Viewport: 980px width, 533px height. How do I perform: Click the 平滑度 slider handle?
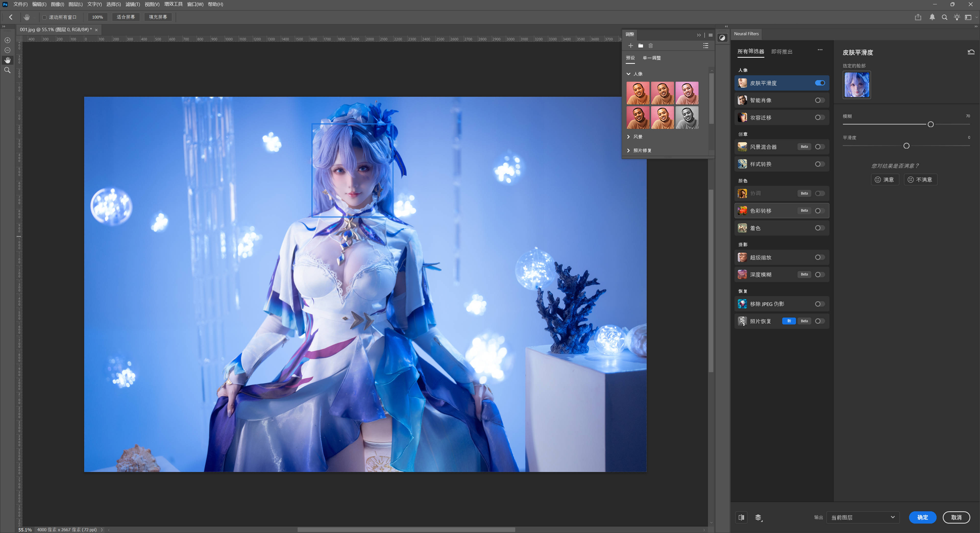coord(906,146)
